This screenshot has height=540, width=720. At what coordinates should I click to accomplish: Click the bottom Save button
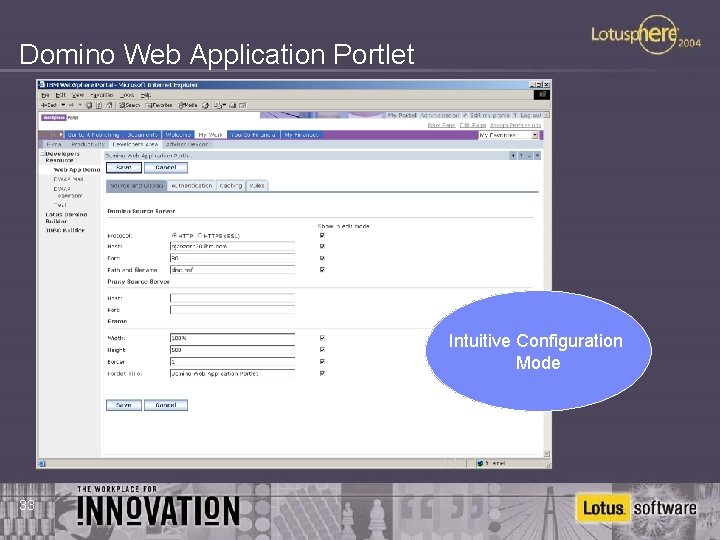pyautogui.click(x=124, y=405)
